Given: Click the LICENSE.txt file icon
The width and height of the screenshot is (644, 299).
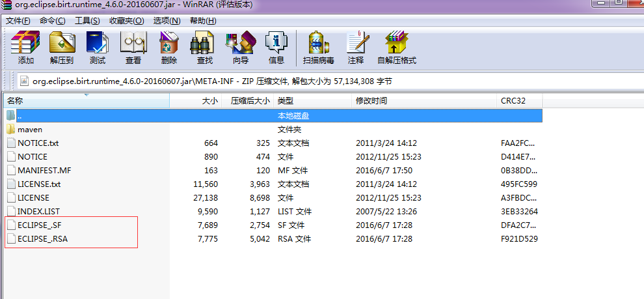Looking at the screenshot, I should tap(11, 184).
